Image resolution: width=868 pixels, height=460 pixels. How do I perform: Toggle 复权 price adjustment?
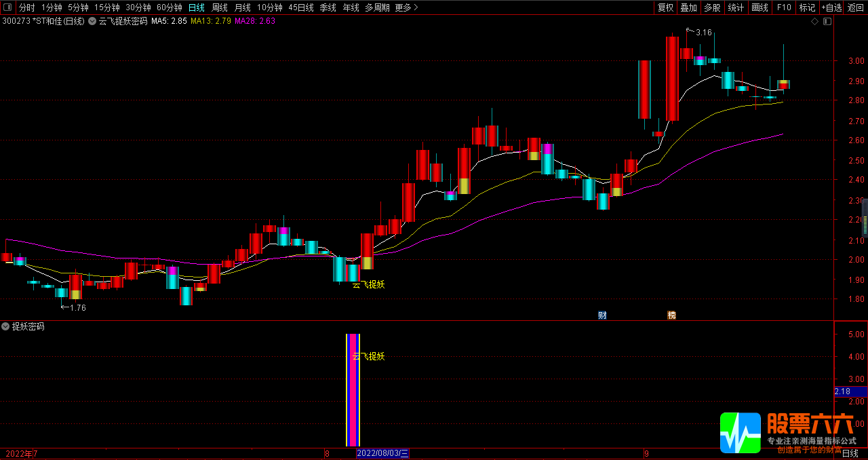[666, 7]
